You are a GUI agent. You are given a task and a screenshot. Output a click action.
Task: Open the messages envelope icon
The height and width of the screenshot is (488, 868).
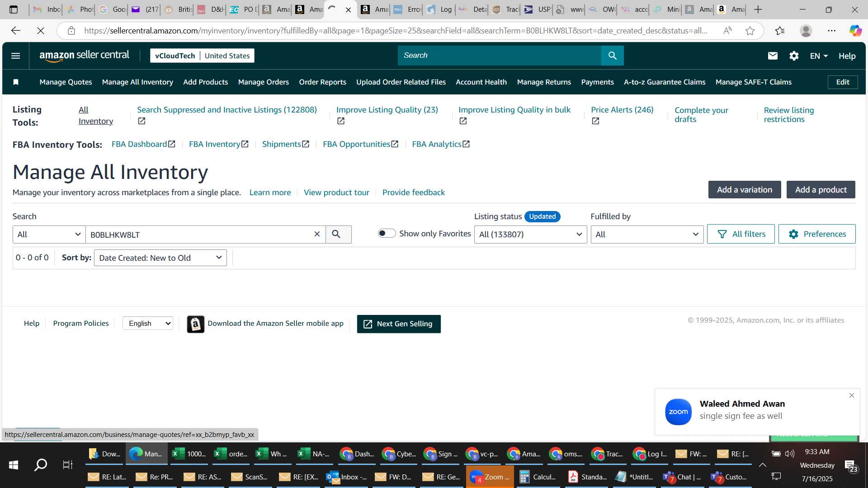click(x=773, y=56)
